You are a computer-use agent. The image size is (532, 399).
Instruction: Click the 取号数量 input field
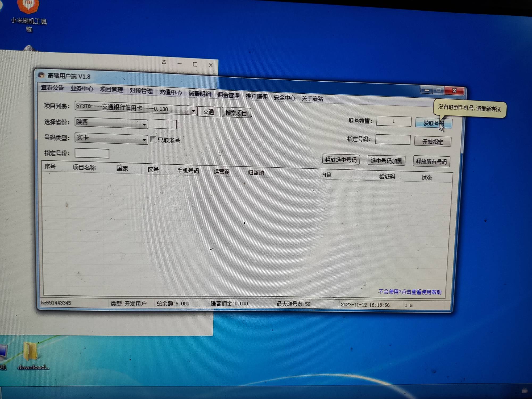coord(394,121)
